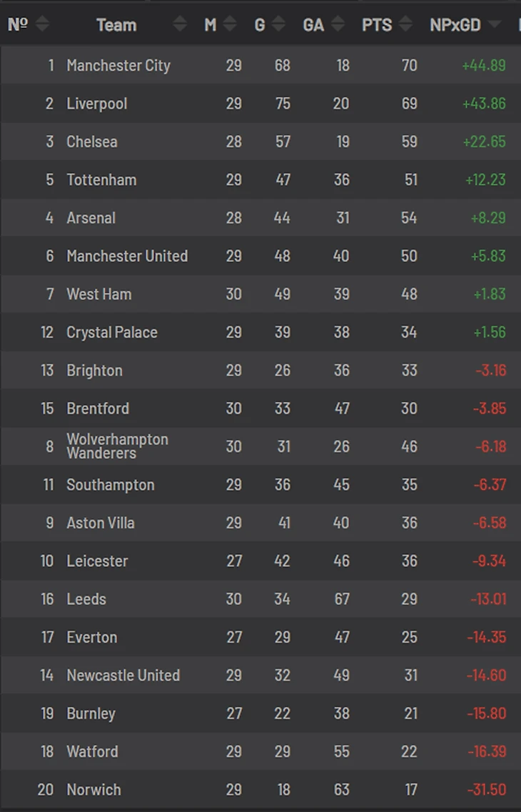Open the Manchester City team link
Image resolution: width=521 pixels, height=812 pixels.
tap(118, 66)
